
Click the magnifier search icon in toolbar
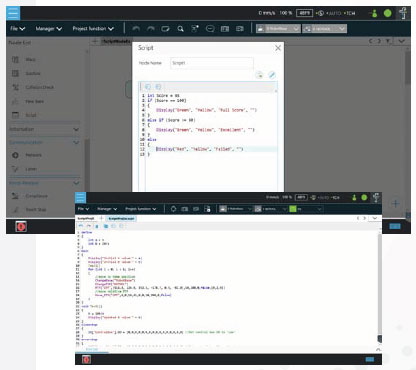180,29
